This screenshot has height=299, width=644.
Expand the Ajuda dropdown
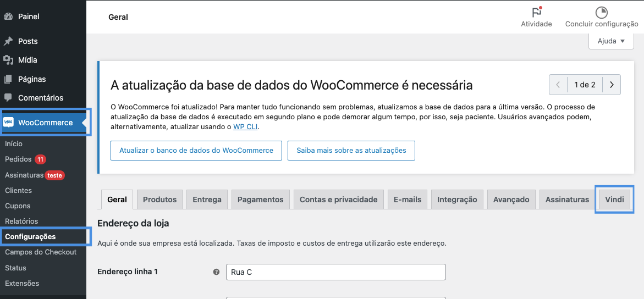tap(611, 41)
